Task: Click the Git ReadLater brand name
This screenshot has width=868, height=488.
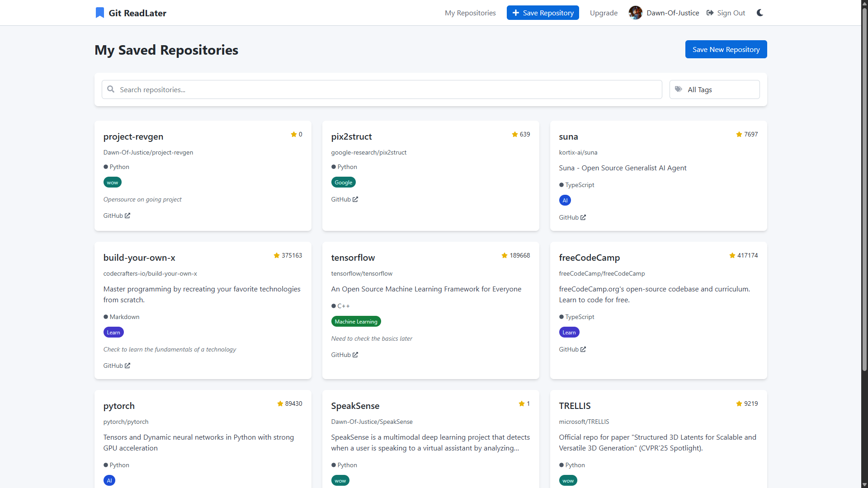Action: tap(137, 13)
